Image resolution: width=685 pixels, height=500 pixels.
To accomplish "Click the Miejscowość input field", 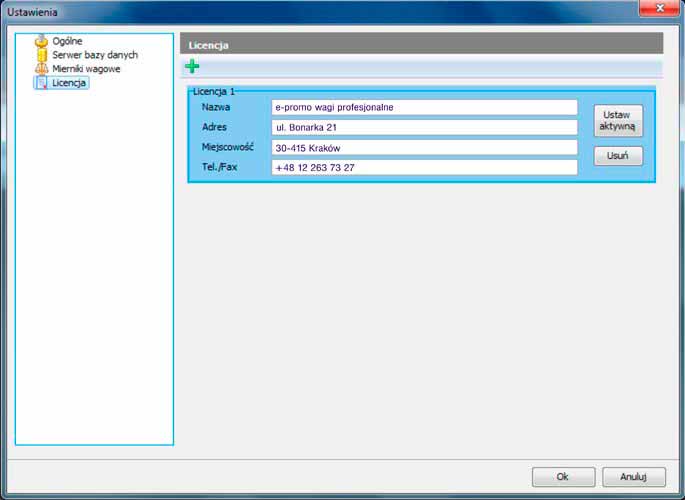I will pos(424,148).
